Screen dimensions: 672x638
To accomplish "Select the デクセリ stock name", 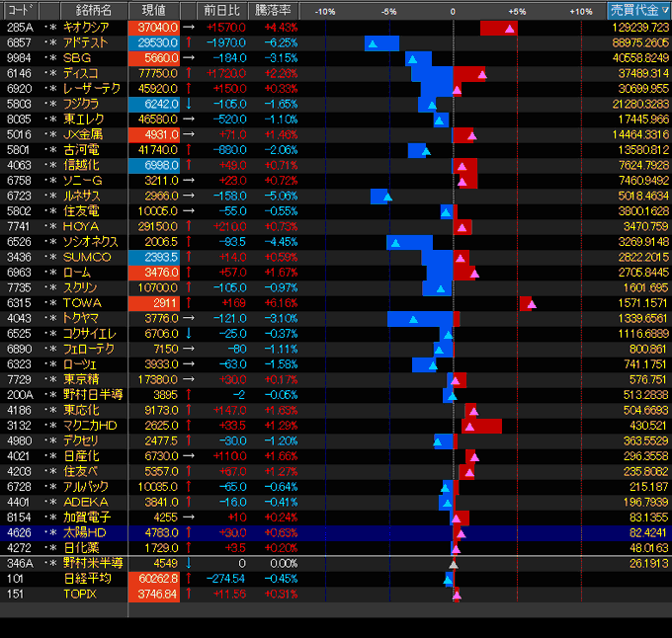I will click(81, 441).
